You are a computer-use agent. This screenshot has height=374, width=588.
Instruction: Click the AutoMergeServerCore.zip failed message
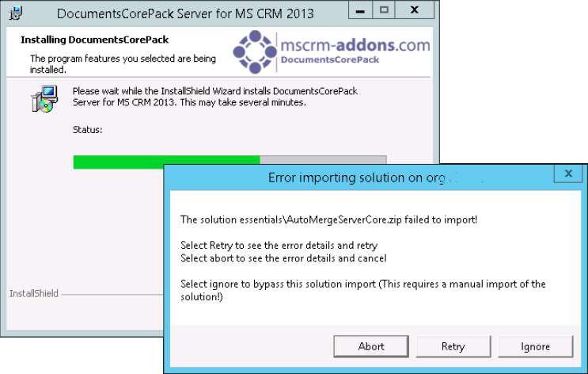point(329,219)
